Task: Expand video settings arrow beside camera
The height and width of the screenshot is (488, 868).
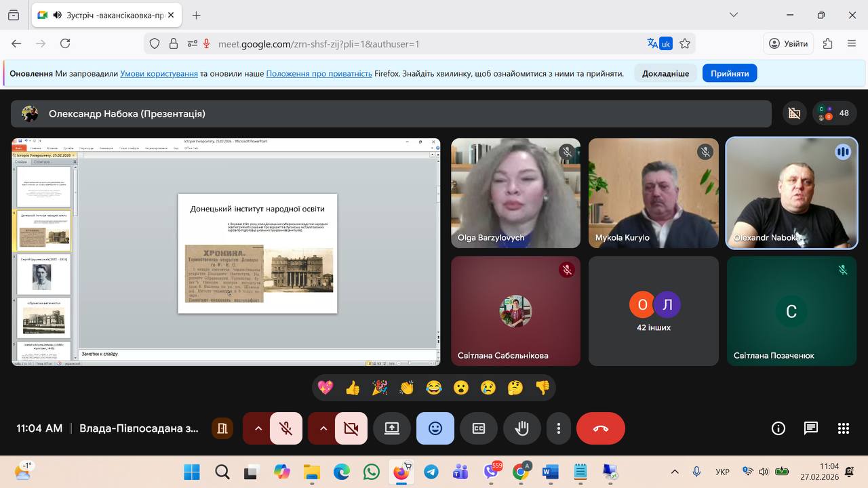Action: click(x=323, y=428)
